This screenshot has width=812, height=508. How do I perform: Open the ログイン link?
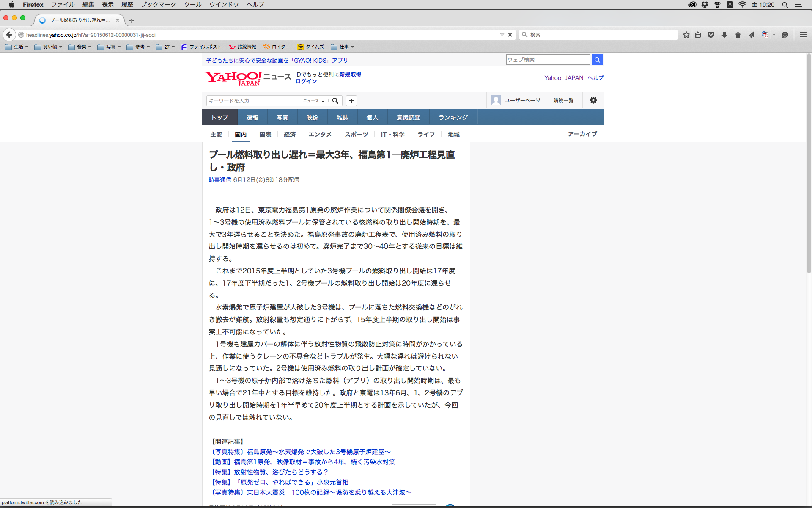(306, 81)
